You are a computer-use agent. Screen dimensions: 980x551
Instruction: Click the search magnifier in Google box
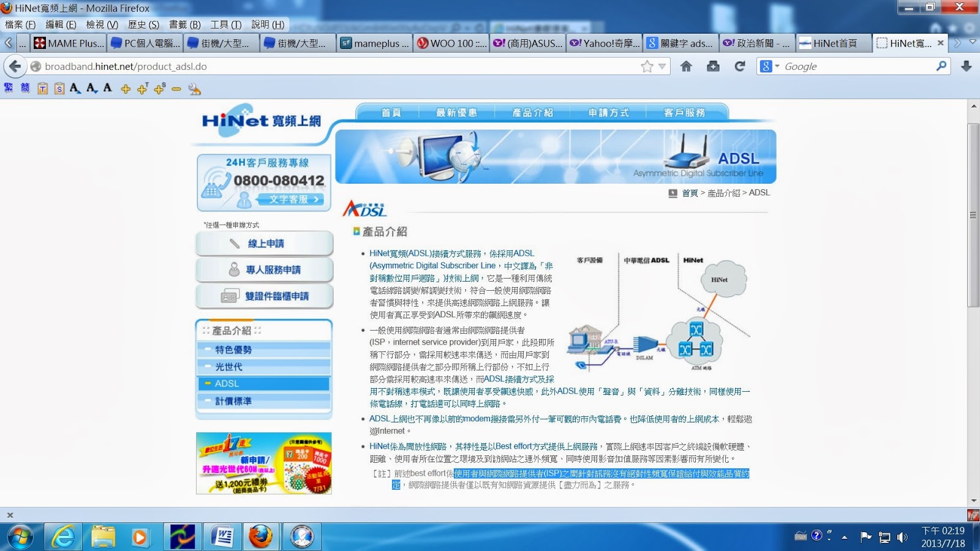point(941,66)
